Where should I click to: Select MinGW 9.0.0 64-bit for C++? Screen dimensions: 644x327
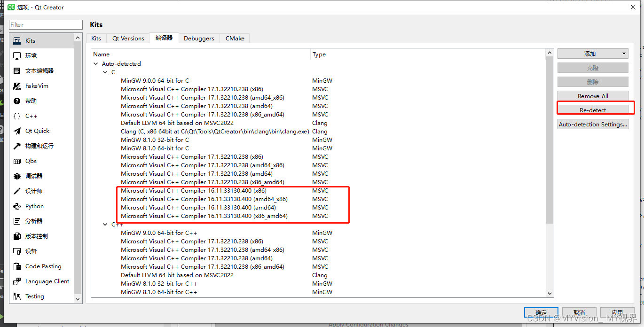pos(159,233)
